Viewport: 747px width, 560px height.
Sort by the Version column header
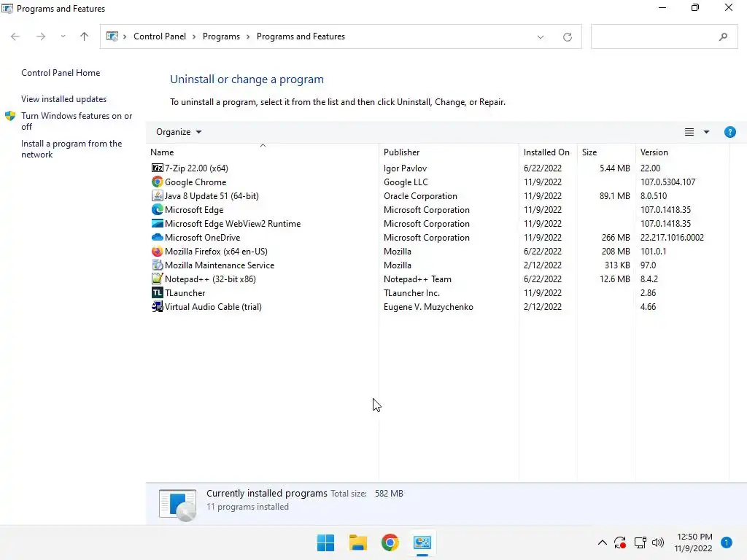point(682,152)
